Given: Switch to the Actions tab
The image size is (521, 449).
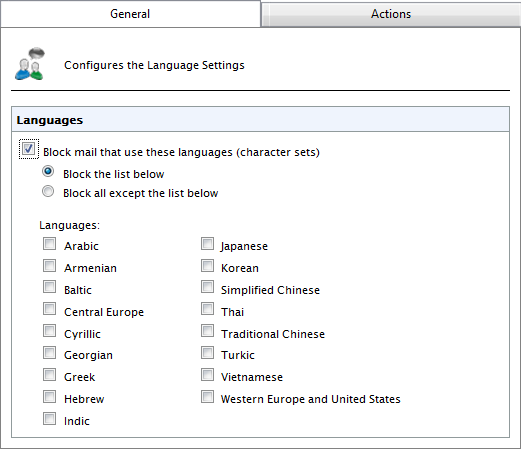Looking at the screenshot, I should click(x=391, y=14).
